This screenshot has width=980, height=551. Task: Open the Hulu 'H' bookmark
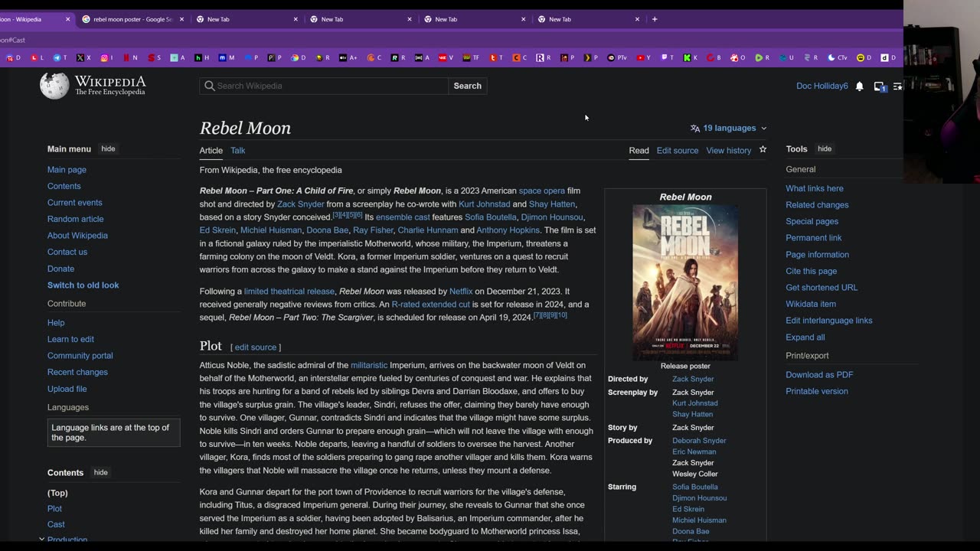(x=201, y=57)
